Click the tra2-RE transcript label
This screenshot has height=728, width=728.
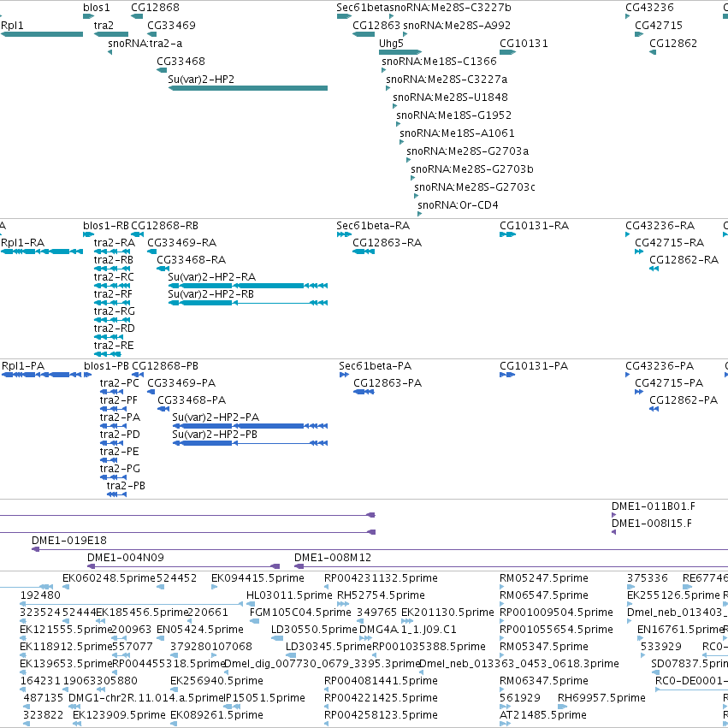(114, 346)
